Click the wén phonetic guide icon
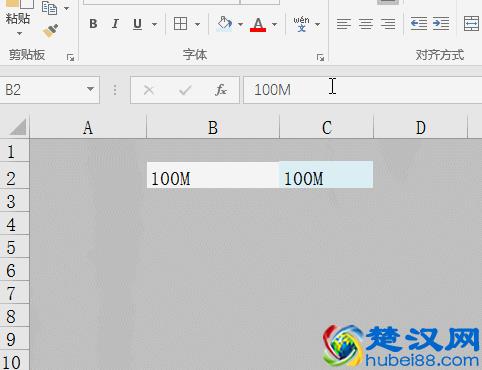The width and height of the screenshot is (482, 370). point(301,24)
